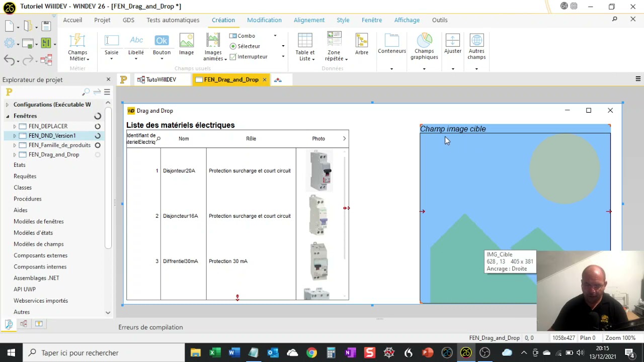Open the Champs graphiques dropdown arrow
This screenshot has height=362, width=644.
pyautogui.click(x=424, y=69)
